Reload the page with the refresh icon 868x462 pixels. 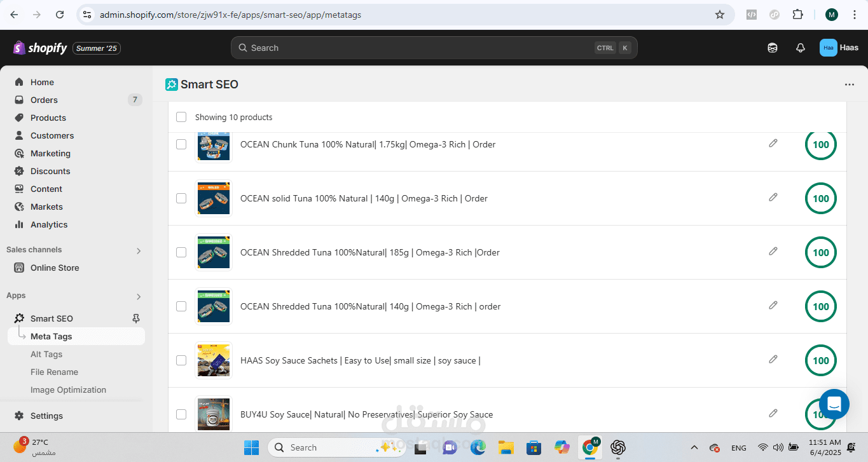tap(60, 15)
